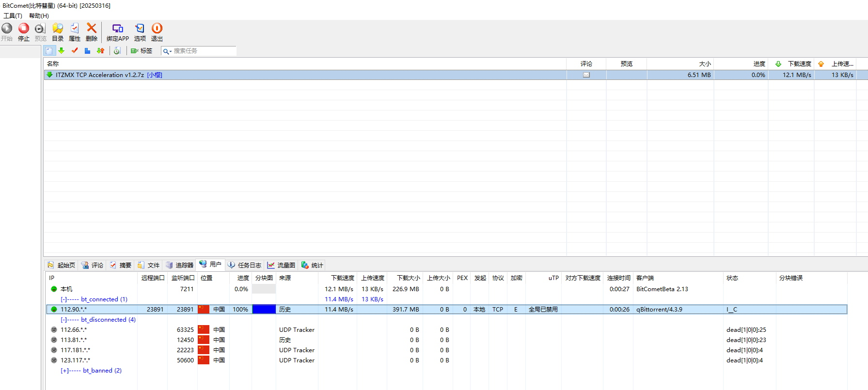Click the clock history filter icon
This screenshot has width=868, height=390.
[x=117, y=50]
